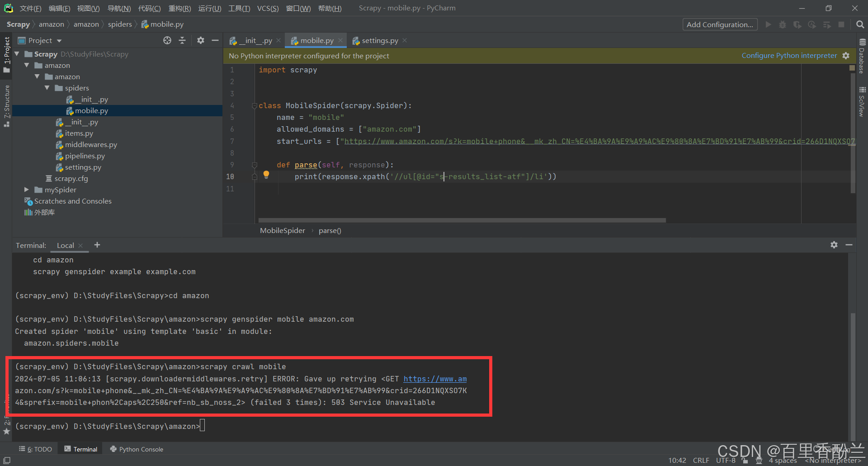Select pipelines.py in project tree
This screenshot has width=868, height=466.
point(85,156)
